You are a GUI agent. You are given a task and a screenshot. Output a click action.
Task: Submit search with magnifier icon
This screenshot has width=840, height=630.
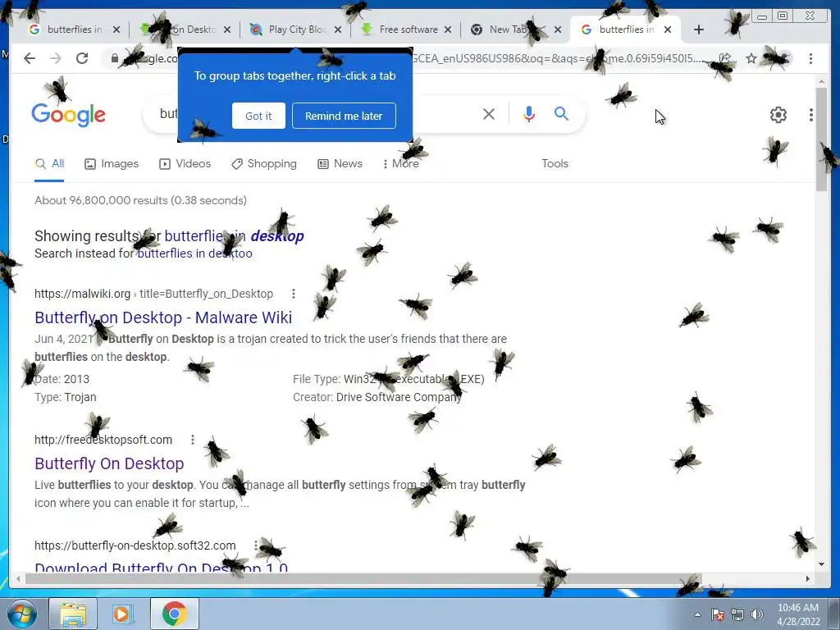(561, 113)
